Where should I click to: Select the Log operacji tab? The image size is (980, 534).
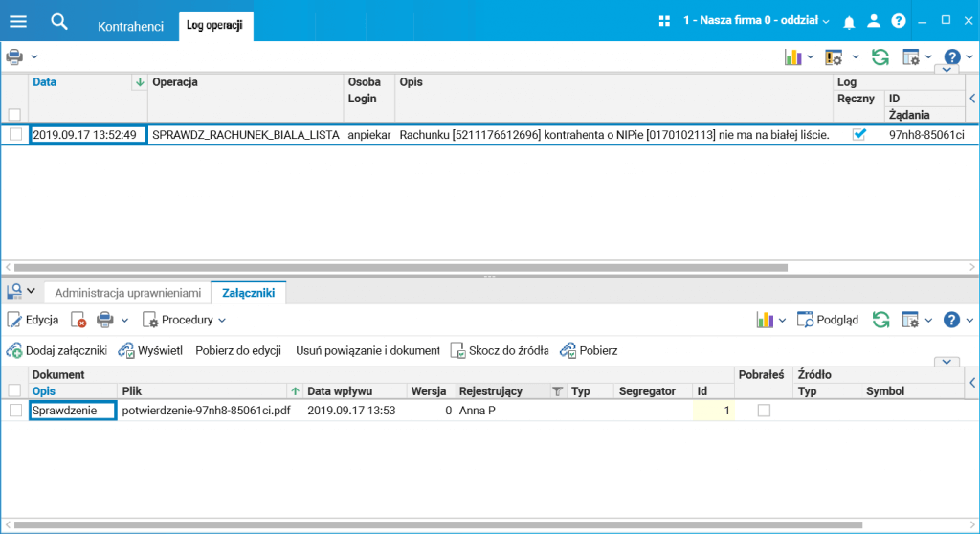click(x=215, y=26)
